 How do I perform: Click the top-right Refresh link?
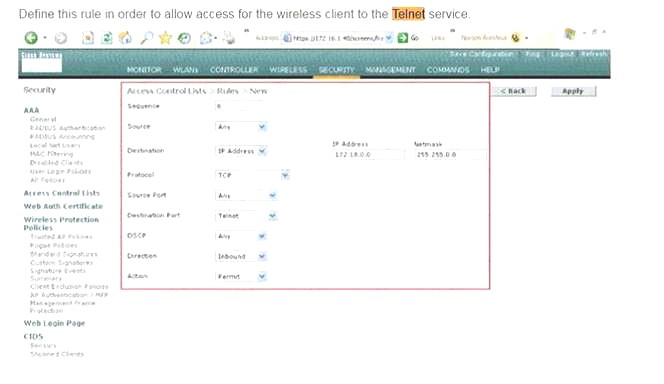coord(594,54)
